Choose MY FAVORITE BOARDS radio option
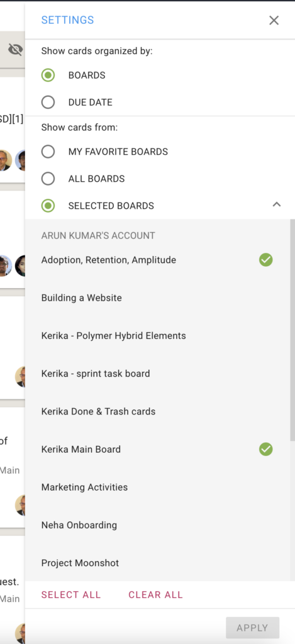The height and width of the screenshot is (644, 295). click(x=48, y=152)
